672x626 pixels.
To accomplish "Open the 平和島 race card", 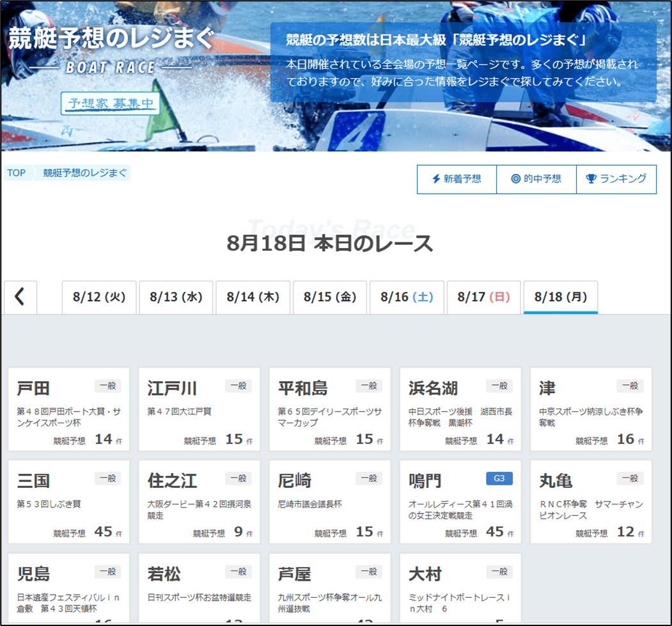I will (330, 409).
